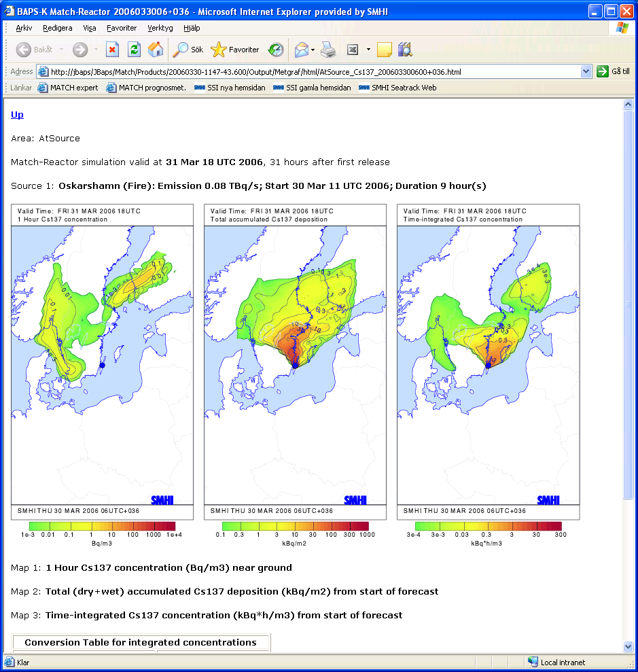Click the scrollbar up arrow
Viewport: 638px width, 672px height.
pyautogui.click(x=628, y=104)
